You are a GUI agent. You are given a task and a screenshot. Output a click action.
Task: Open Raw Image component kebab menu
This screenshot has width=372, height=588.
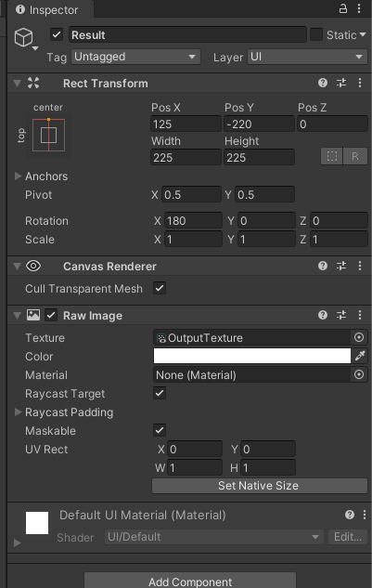tap(360, 315)
